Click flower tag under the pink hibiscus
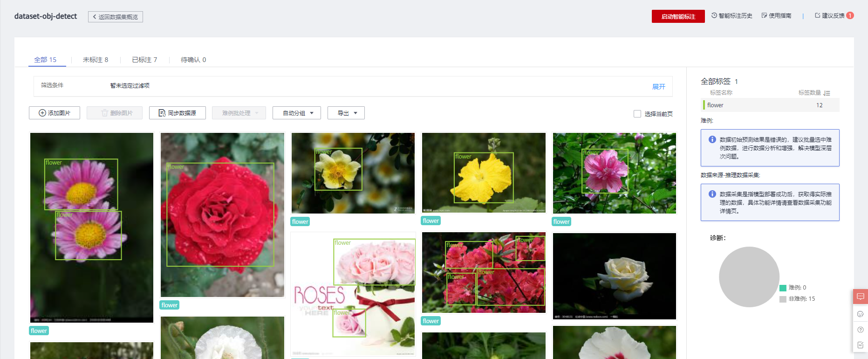868x359 pixels. [x=561, y=221]
